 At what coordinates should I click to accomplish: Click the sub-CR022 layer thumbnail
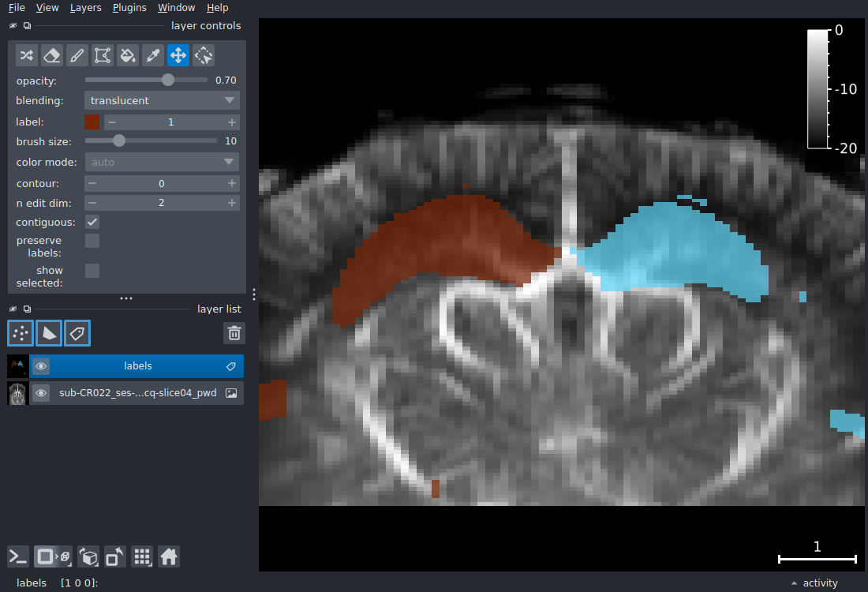pyautogui.click(x=18, y=393)
